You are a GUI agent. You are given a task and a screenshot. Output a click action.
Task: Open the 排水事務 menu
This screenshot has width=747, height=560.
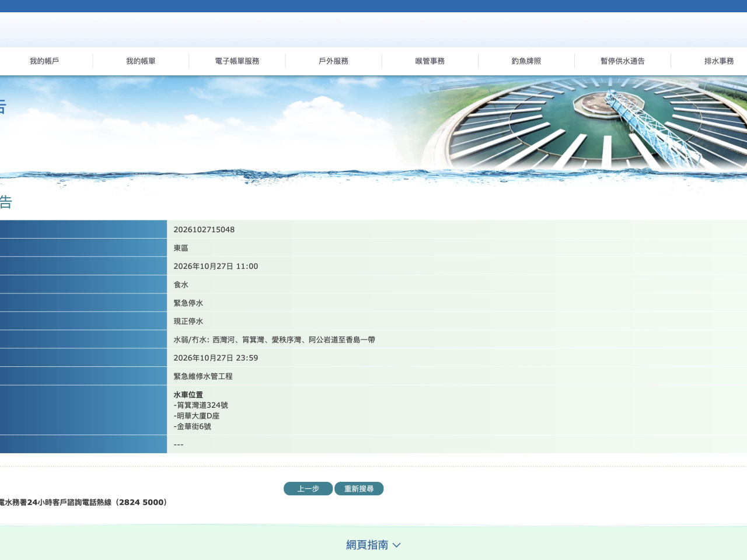pyautogui.click(x=719, y=61)
